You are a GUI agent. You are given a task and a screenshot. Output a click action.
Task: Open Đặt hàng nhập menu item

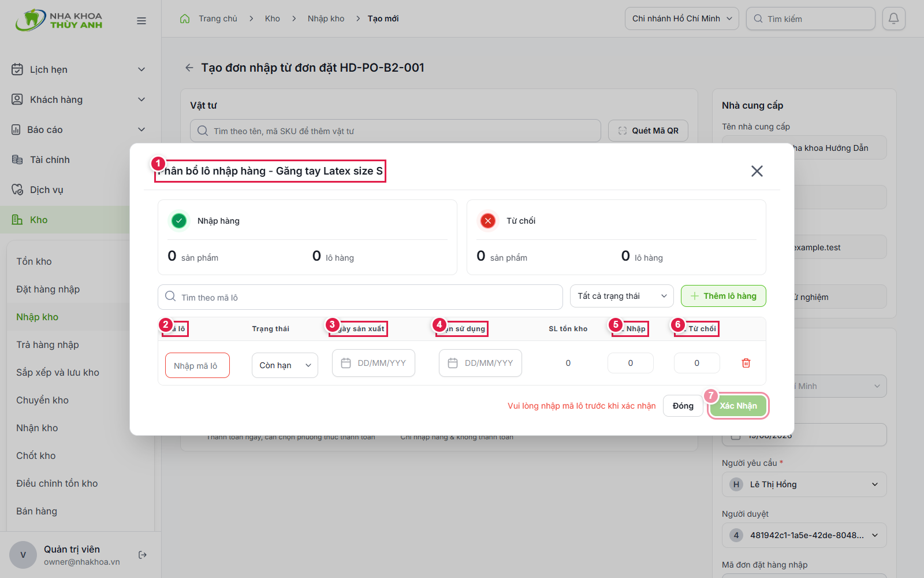click(48, 289)
